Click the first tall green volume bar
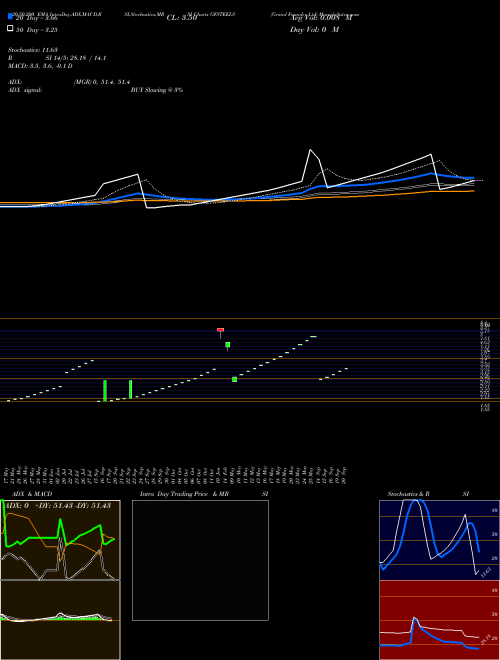Viewport: 500px width, 660px height. 105,391
